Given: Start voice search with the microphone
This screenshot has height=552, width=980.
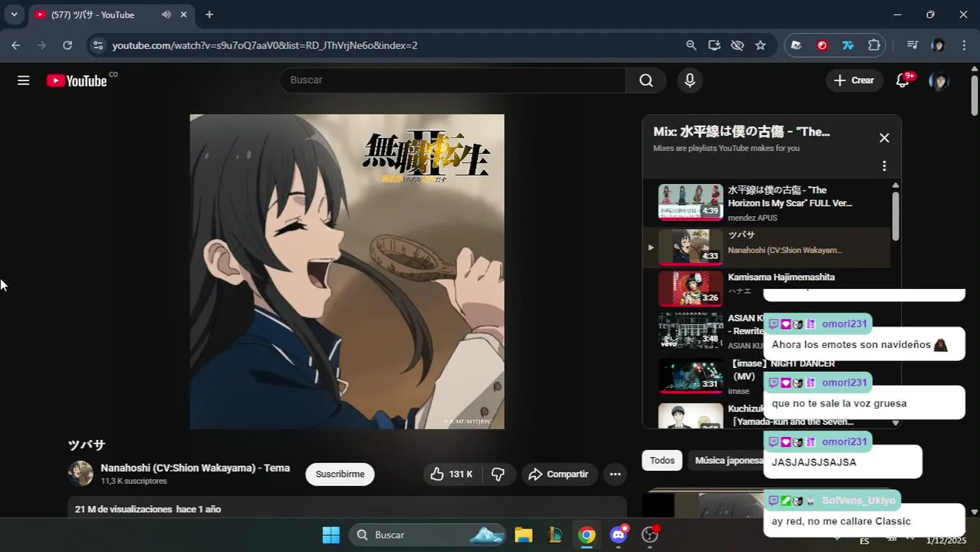Looking at the screenshot, I should tap(689, 80).
